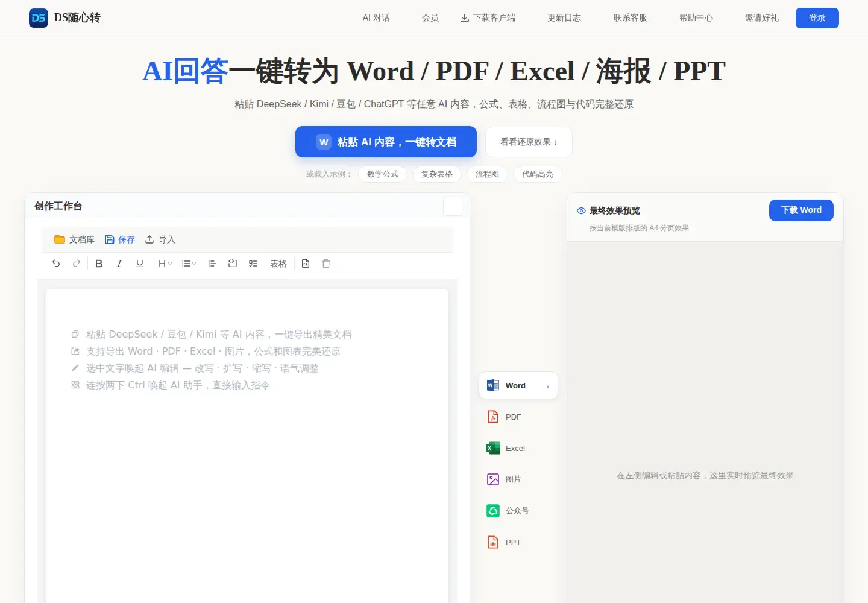868x603 pixels.
Task: Click the file-code icon beside the trash
Action: [306, 264]
